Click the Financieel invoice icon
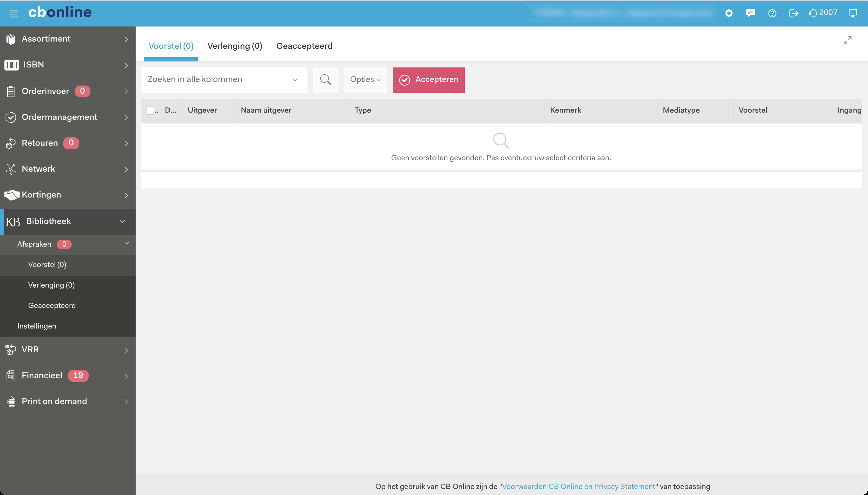This screenshot has width=868, height=495. coord(11,376)
